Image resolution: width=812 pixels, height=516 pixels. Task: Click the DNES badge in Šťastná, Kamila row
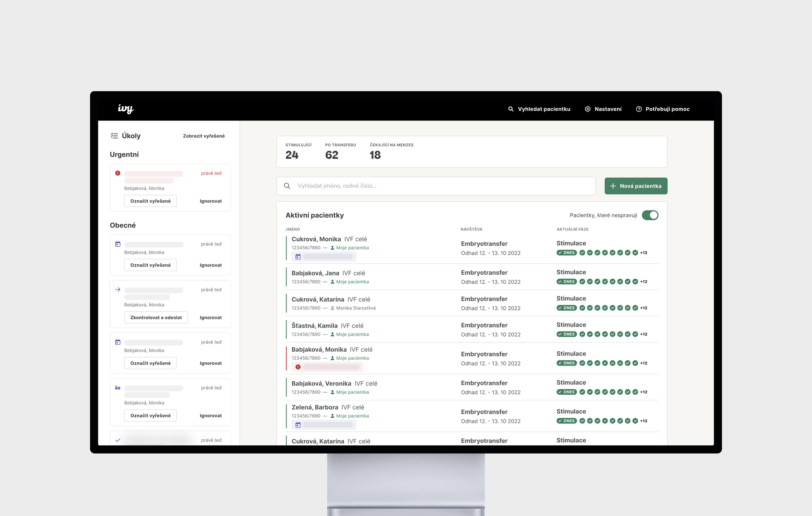[567, 334]
